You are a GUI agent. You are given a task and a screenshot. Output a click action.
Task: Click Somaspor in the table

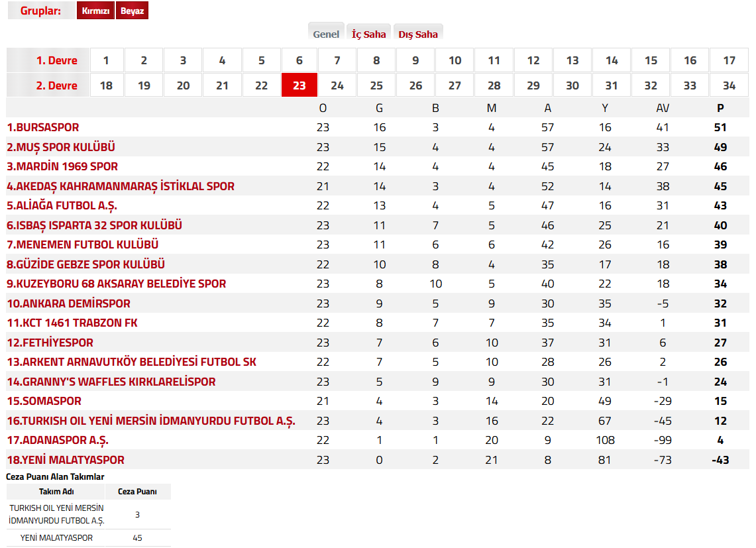(x=44, y=401)
